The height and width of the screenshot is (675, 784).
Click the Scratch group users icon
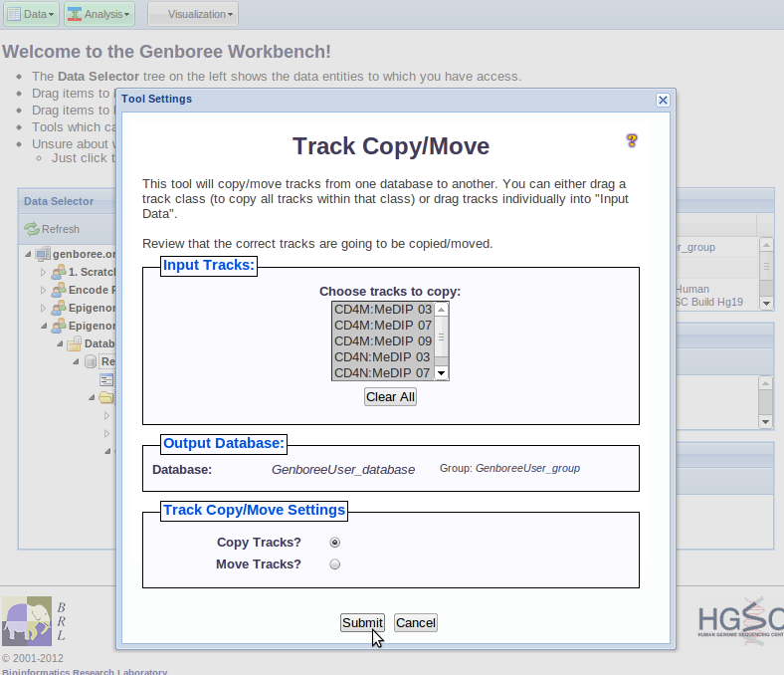[59, 272]
